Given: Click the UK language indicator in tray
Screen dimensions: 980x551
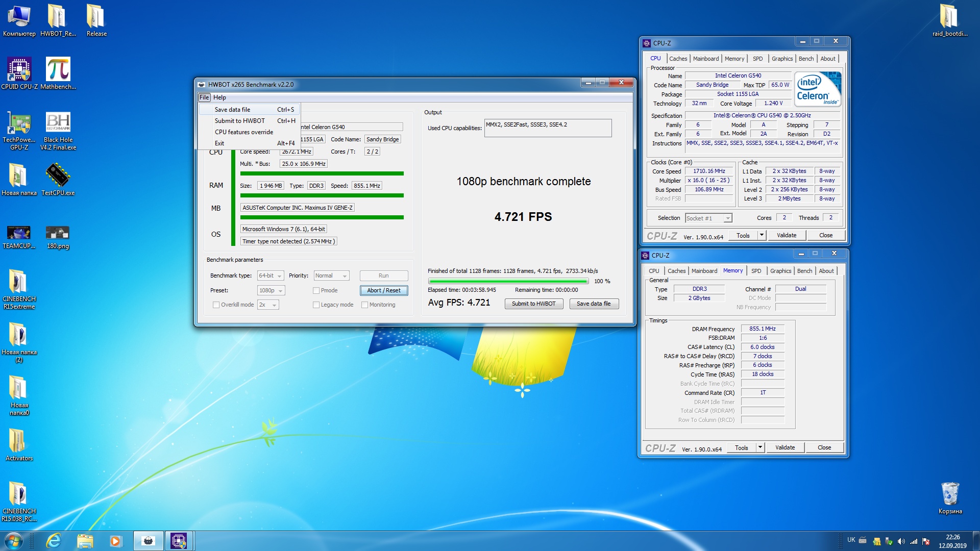Looking at the screenshot, I should (x=851, y=540).
